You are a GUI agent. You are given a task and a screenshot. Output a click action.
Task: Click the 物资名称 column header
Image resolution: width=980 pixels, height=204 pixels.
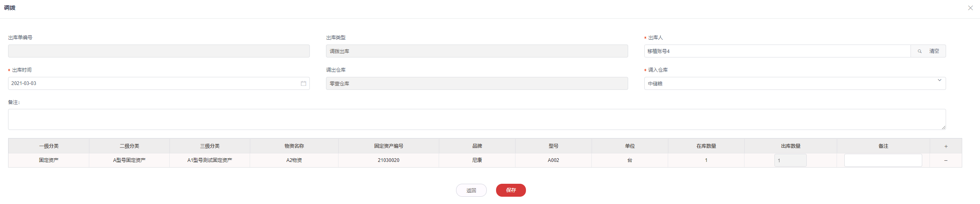point(294,146)
